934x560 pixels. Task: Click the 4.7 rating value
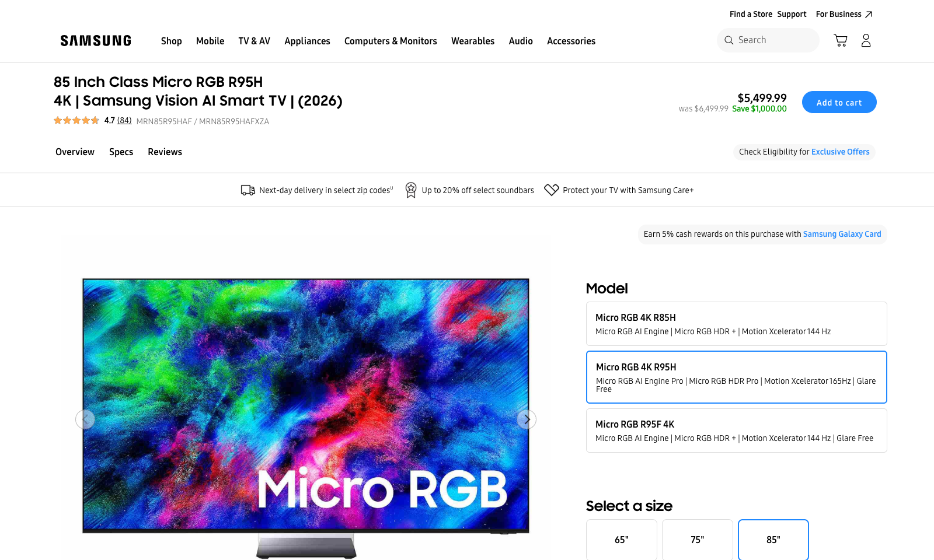[x=110, y=121]
